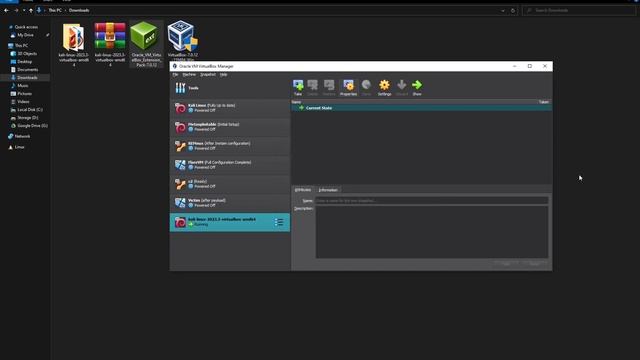Open 3D Objects in Explorer sidebar

pos(27,53)
